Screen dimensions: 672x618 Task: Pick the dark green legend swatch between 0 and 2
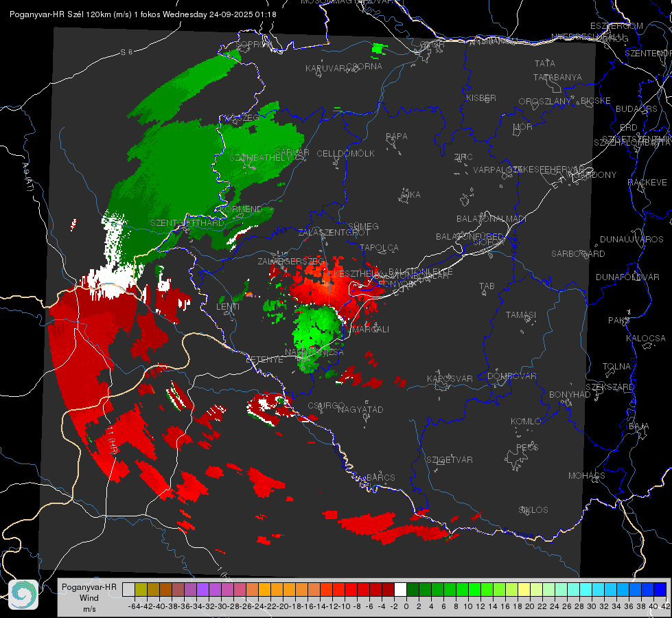413,589
